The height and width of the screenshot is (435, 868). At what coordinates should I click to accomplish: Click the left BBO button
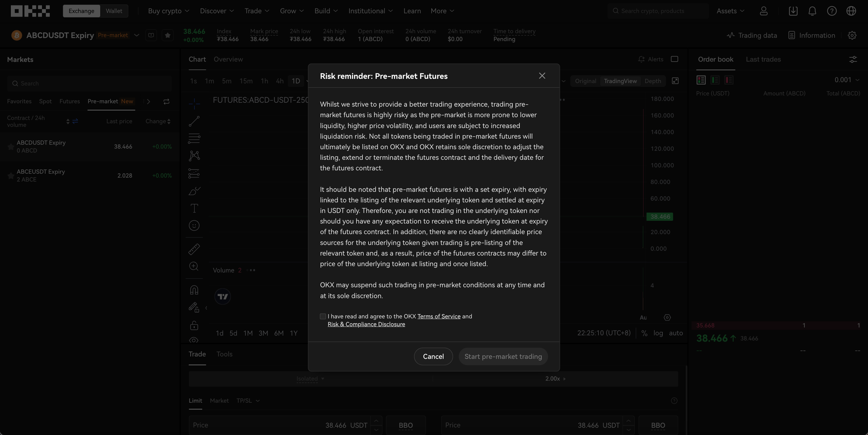pyautogui.click(x=406, y=425)
